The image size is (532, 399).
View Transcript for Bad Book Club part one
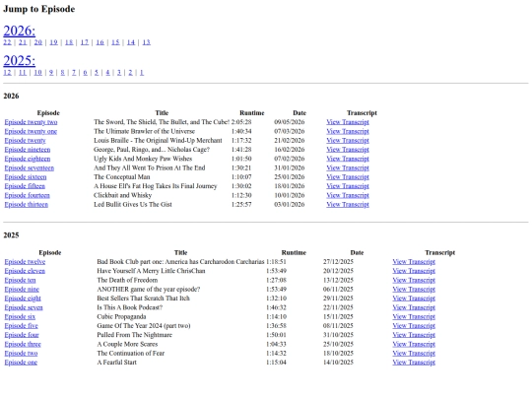[x=414, y=262]
